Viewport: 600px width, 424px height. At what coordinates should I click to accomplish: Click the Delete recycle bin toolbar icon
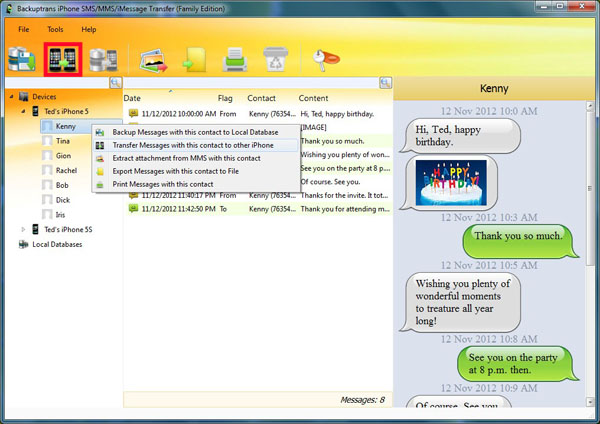pyautogui.click(x=276, y=59)
